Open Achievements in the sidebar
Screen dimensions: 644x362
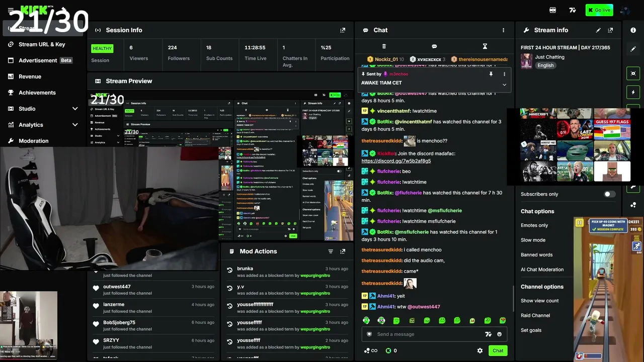click(42, 93)
